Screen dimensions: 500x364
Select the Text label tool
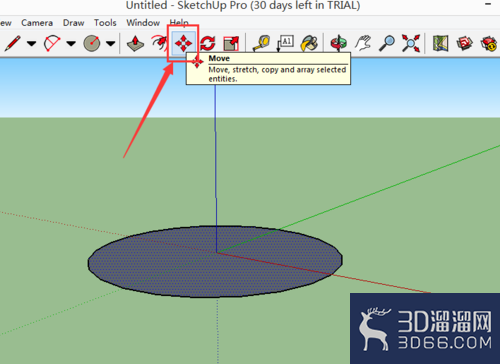pyautogui.click(x=285, y=43)
